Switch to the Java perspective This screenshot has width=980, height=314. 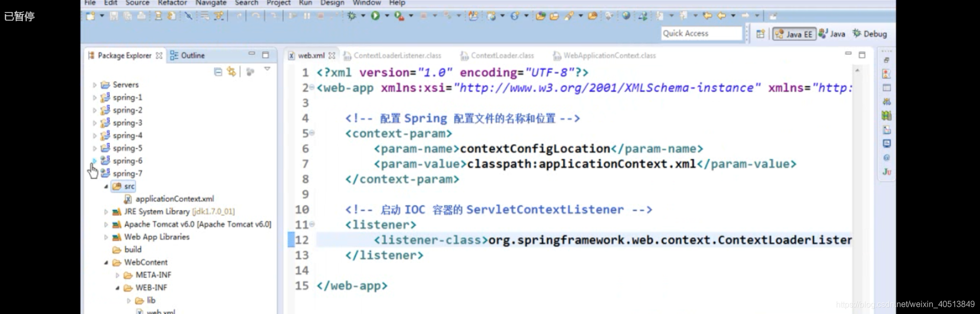pyautogui.click(x=831, y=34)
